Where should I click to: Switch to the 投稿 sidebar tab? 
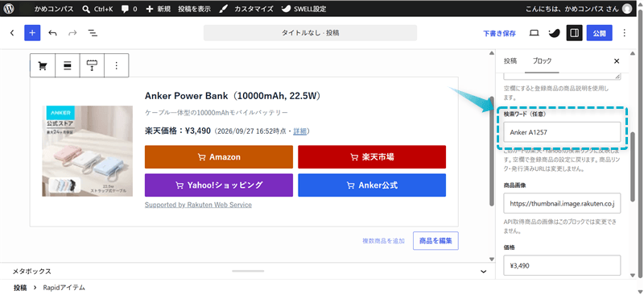[510, 61]
